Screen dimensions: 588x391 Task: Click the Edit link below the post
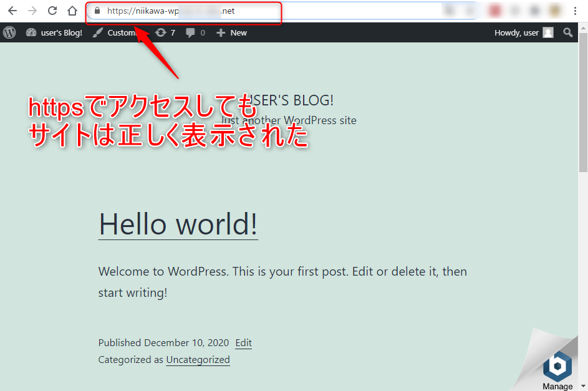[x=243, y=342]
